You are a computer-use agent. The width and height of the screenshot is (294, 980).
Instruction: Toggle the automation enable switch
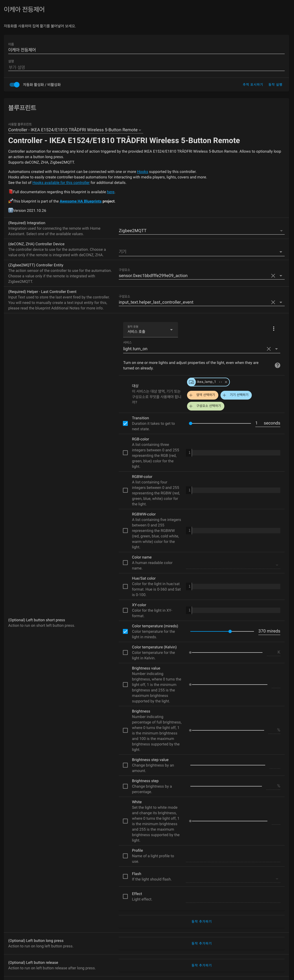[15, 84]
